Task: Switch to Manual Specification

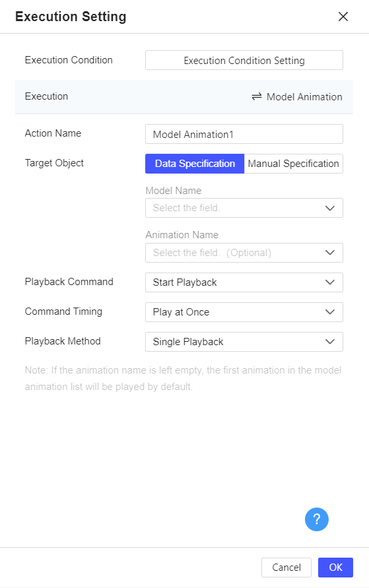Action: tap(293, 164)
